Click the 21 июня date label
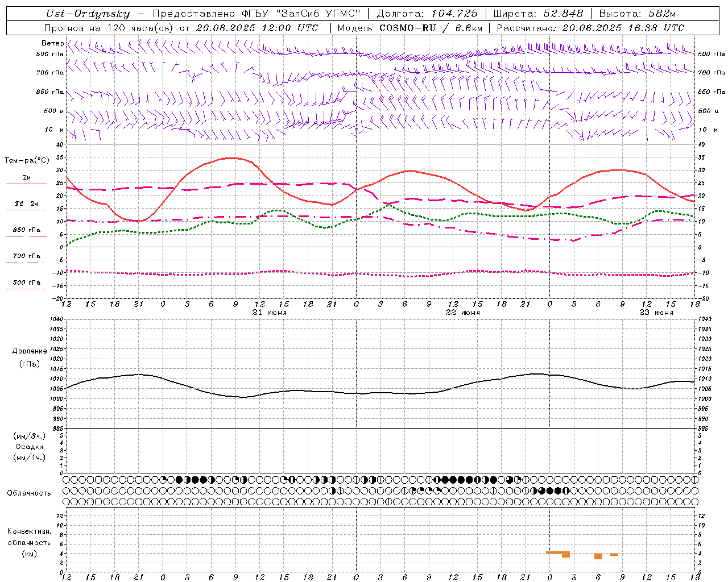The image size is (728, 582). click(x=270, y=313)
